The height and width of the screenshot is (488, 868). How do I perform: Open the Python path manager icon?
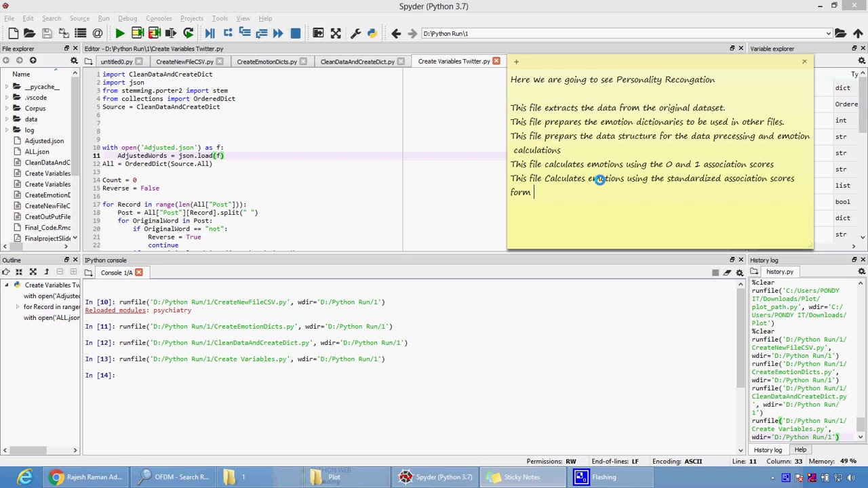coord(372,33)
